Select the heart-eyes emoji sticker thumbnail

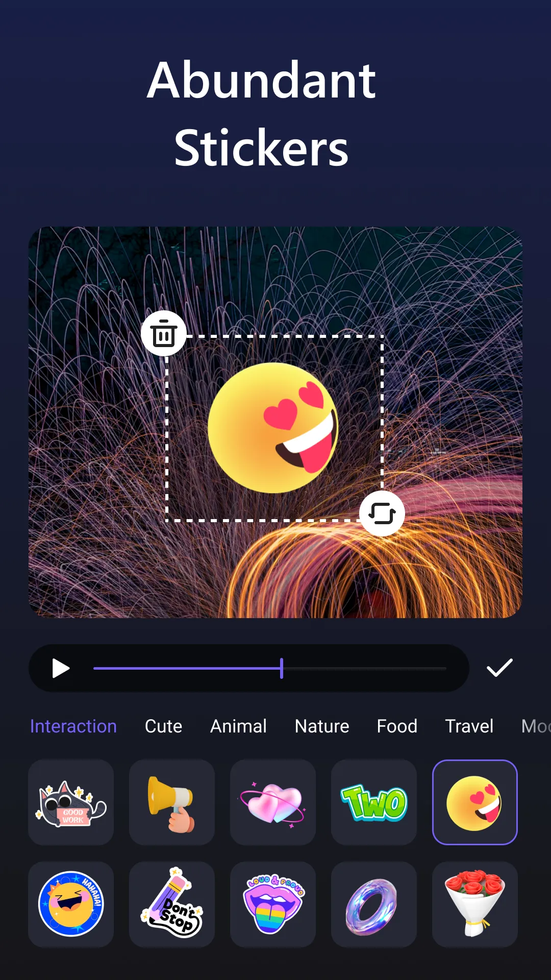pos(475,802)
